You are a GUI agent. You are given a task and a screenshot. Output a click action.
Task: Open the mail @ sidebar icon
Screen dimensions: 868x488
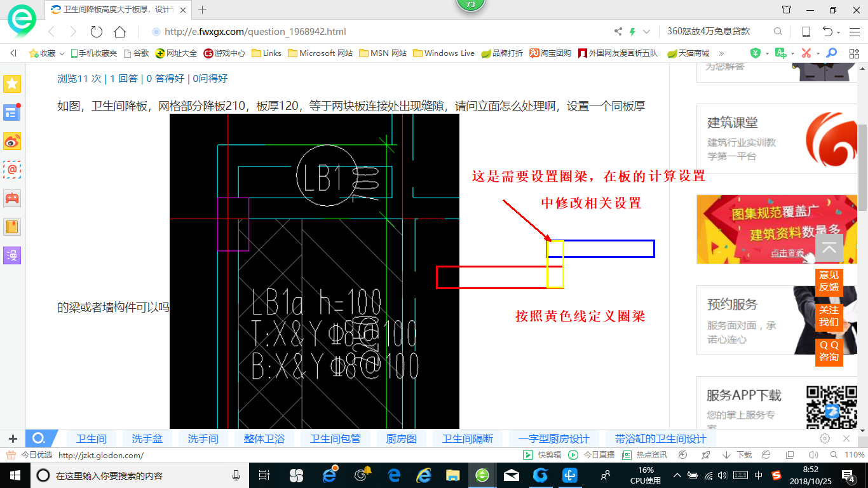tap(12, 170)
